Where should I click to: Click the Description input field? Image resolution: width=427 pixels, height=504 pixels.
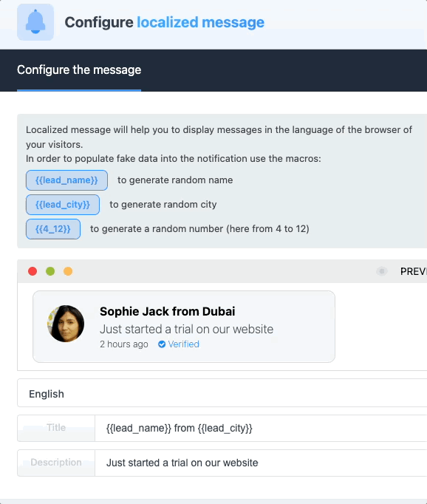click(x=261, y=463)
